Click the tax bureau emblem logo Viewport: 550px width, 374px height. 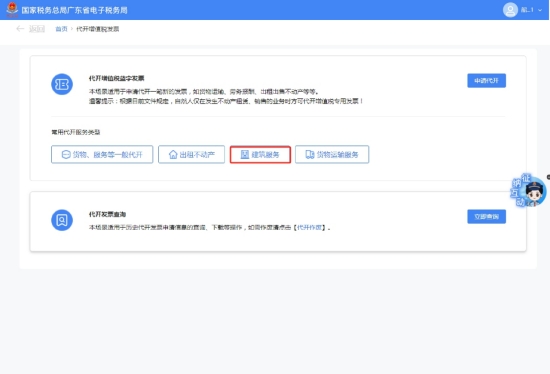[x=12, y=9]
